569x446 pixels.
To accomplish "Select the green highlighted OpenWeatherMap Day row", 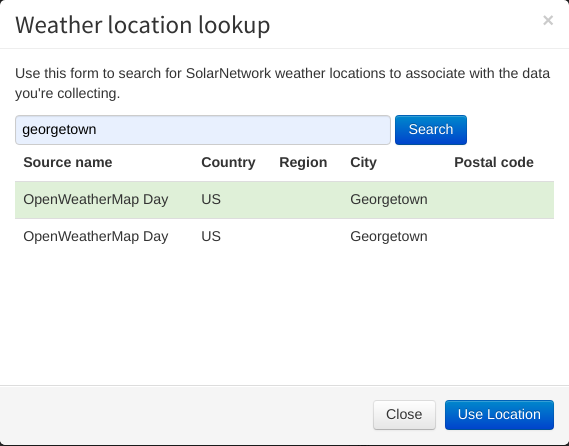I will (284, 200).
